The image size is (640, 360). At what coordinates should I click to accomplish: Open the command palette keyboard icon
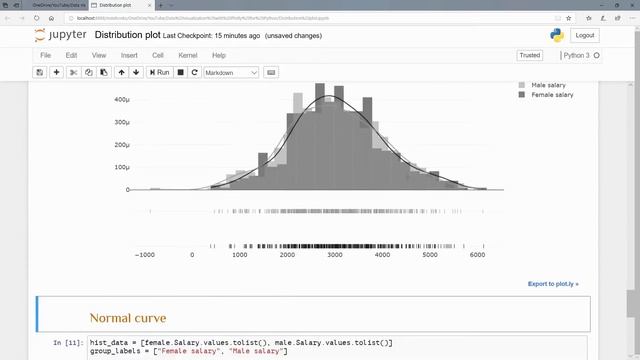tap(271, 73)
